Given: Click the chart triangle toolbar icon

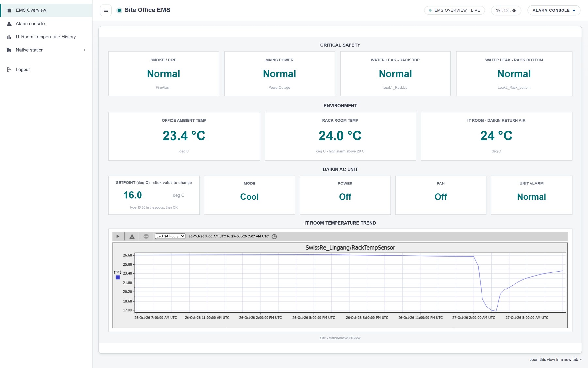Looking at the screenshot, I should (x=132, y=236).
